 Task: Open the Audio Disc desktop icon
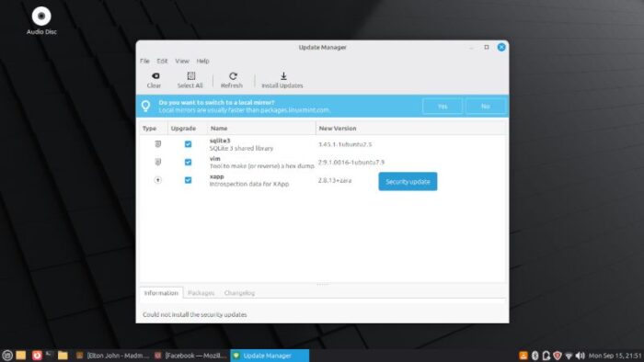(41, 20)
